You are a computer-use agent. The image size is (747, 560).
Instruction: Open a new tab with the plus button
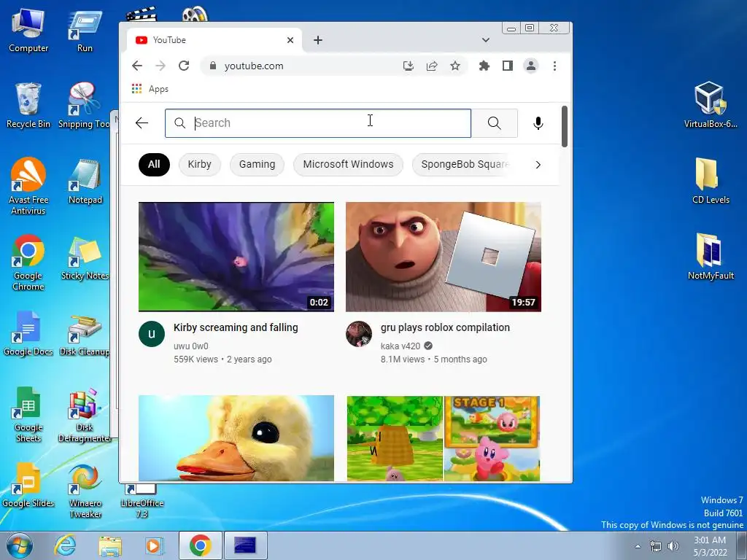(x=318, y=40)
